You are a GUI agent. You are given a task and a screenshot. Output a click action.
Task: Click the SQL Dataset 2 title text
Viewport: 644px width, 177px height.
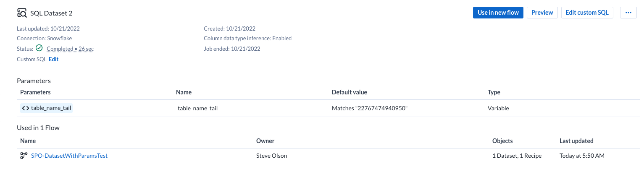click(51, 13)
